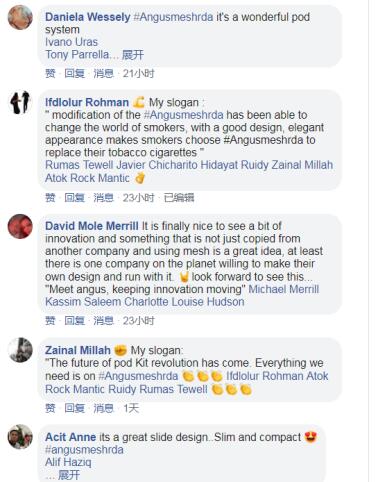Screen dimensions: 379x482
Task: Open the 23小时 timestamp on David's comment
Action: tap(139, 321)
